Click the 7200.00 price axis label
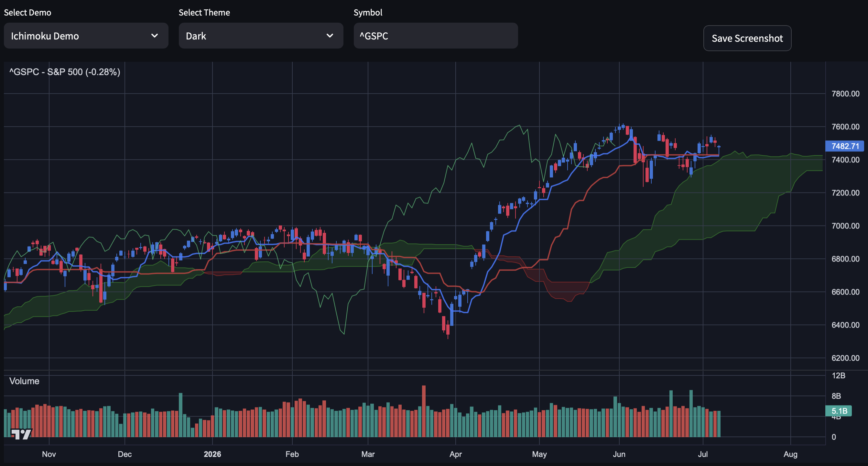This screenshot has height=466, width=868. coord(845,193)
